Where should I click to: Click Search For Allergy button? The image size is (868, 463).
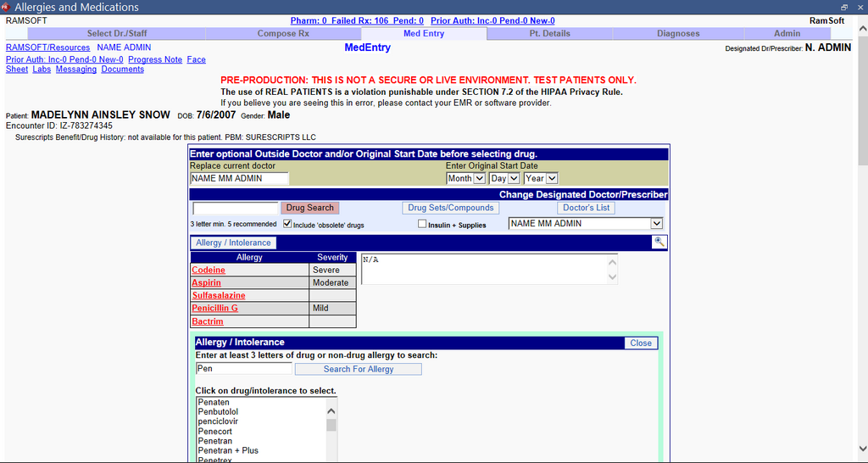point(358,369)
